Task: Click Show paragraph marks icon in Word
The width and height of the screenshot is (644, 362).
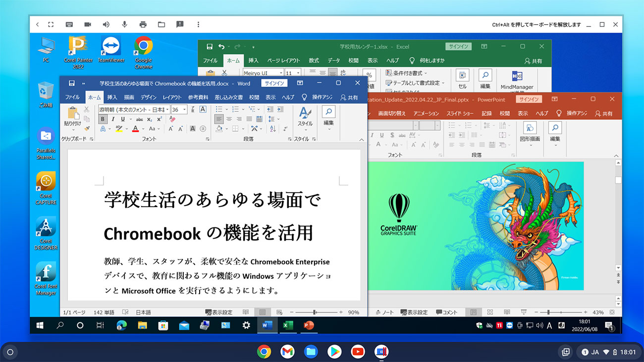Action: tap(286, 129)
